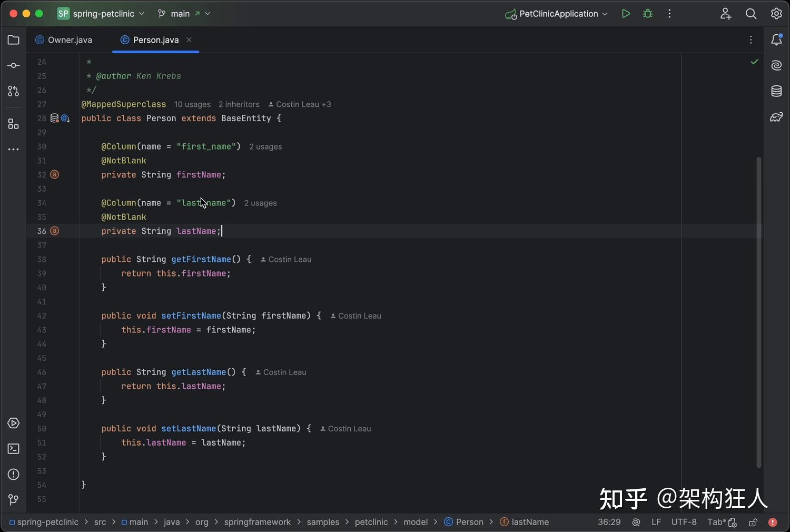
Task: Open the Notifications bell icon
Action: (x=776, y=40)
